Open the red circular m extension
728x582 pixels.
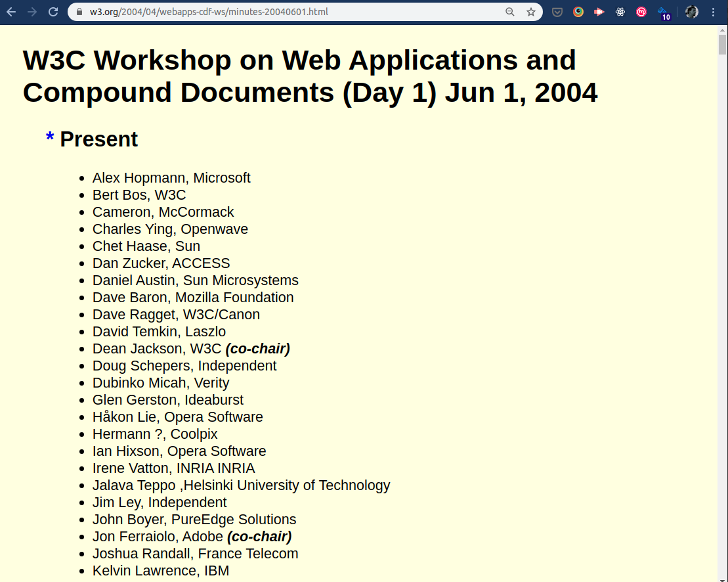tap(641, 12)
